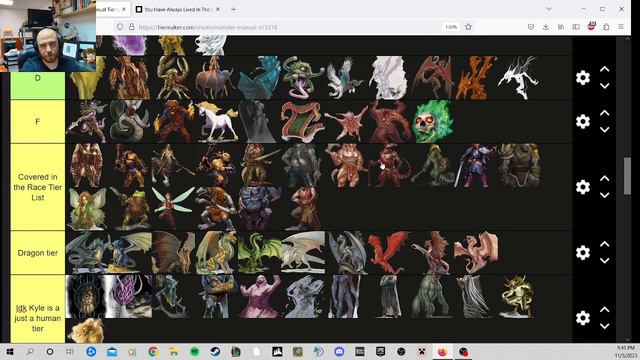640x360 pixels.
Task: Show site security lock information
Action: (131, 27)
